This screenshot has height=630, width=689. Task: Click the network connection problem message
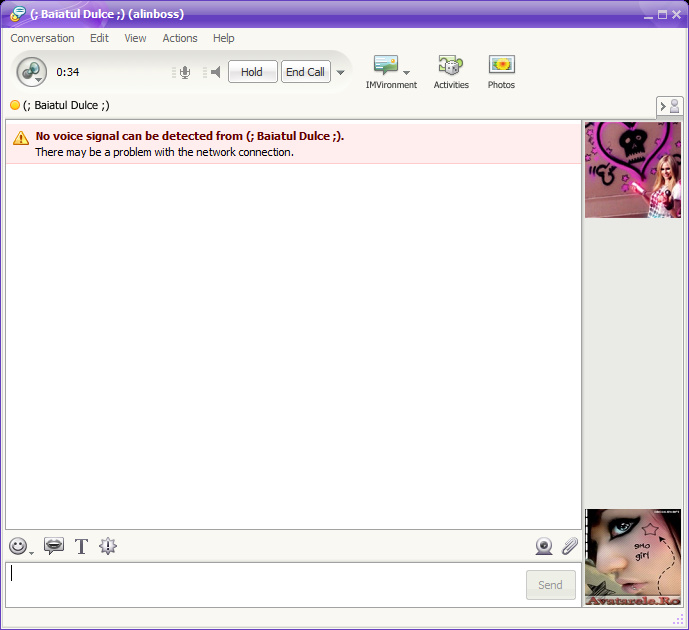point(164,152)
